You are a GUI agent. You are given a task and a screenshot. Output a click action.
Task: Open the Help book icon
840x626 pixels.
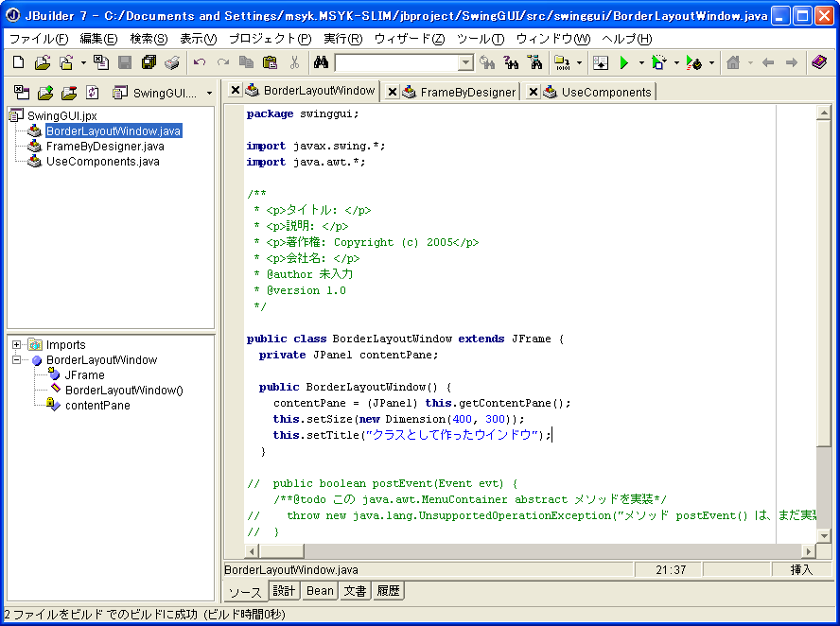(819, 62)
